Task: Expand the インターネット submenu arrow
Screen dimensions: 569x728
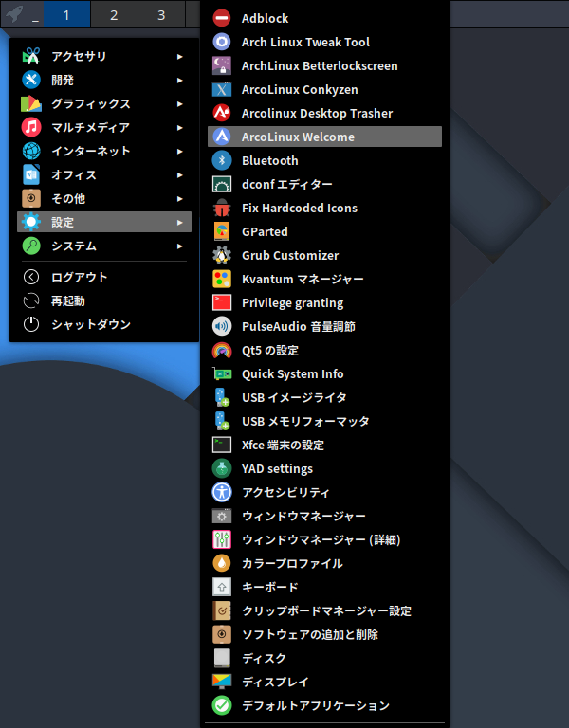Action: point(180,152)
